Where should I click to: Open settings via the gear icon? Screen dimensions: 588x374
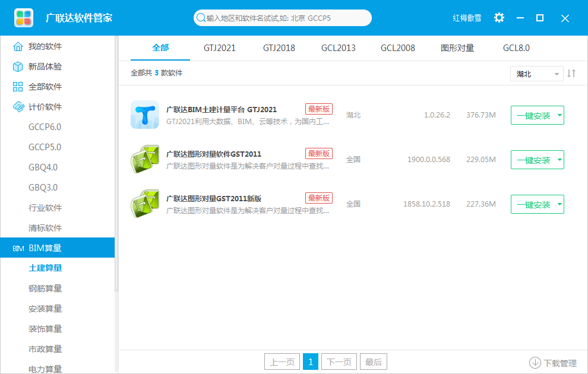tap(499, 18)
